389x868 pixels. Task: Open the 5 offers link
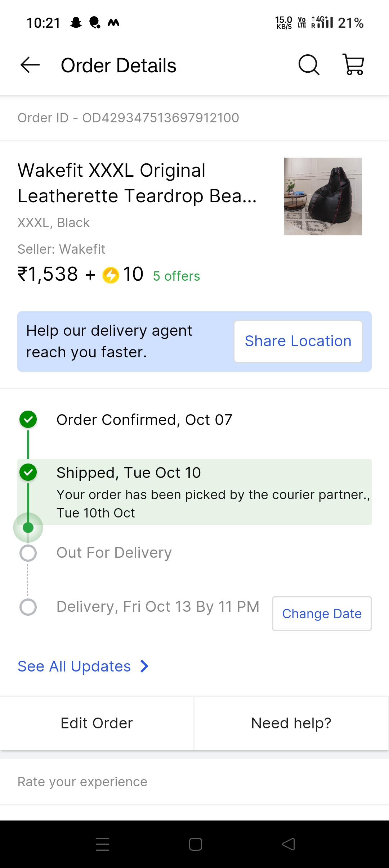click(x=176, y=276)
